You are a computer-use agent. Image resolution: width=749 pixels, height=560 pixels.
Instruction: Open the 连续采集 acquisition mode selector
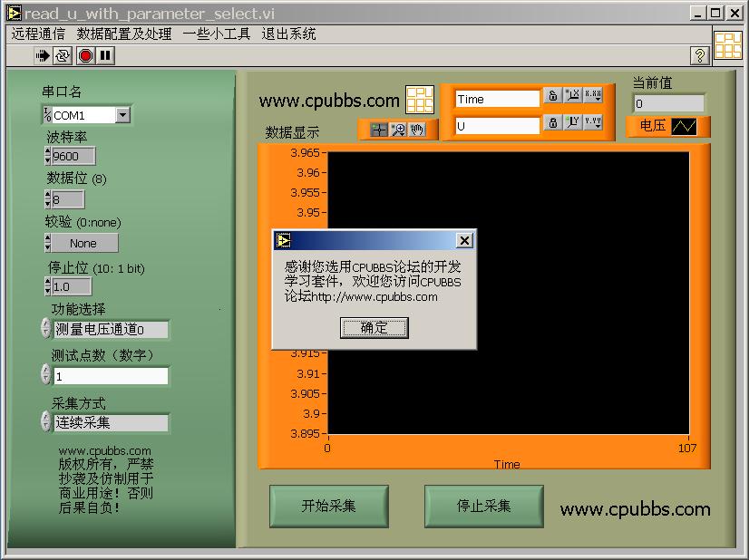pyautogui.click(x=111, y=422)
